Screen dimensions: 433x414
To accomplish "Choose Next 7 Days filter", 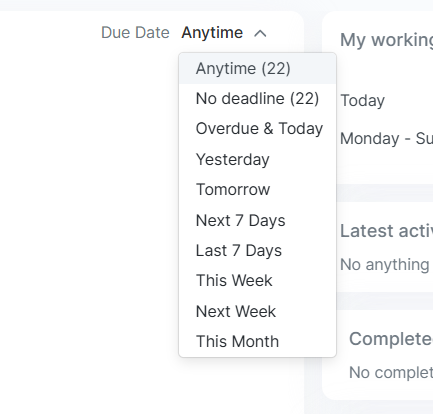I will pos(257,220).
